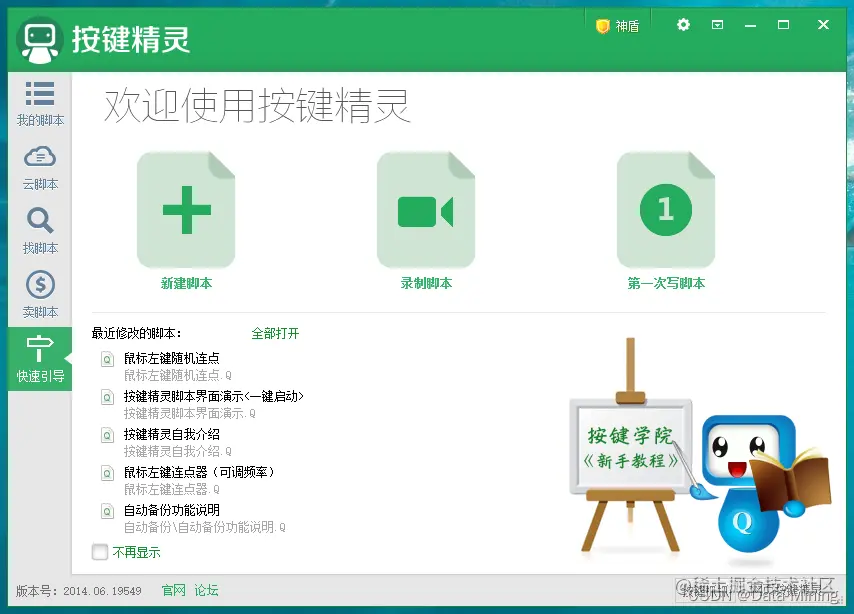Image resolution: width=854 pixels, height=614 pixels.
Task: Click file icon beside 鼠标左键随机连点
Action: pos(107,359)
